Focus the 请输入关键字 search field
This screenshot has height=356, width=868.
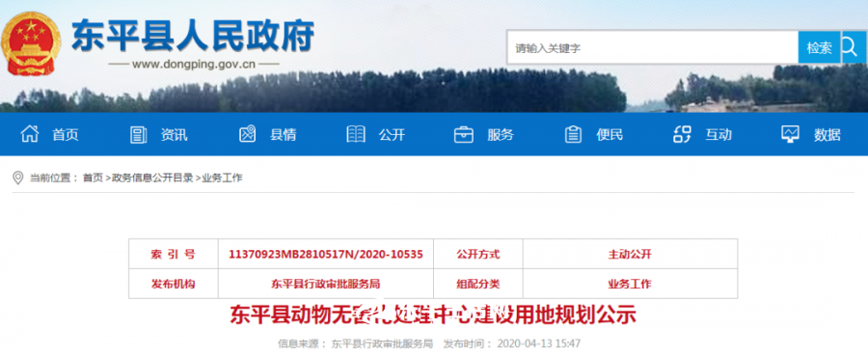tap(653, 47)
